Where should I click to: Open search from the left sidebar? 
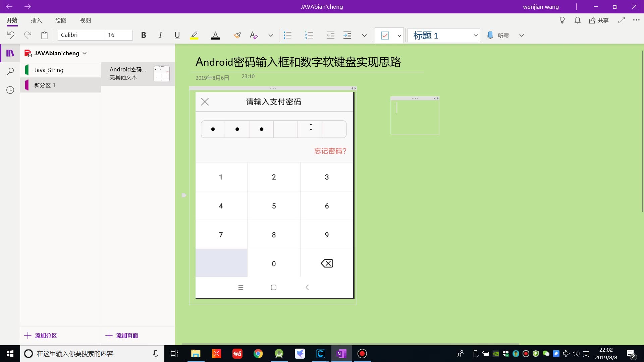point(10,71)
